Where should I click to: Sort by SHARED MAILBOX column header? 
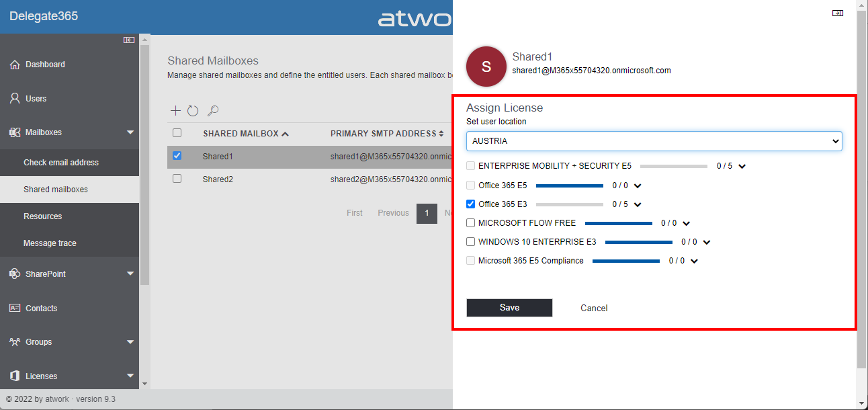(246, 134)
